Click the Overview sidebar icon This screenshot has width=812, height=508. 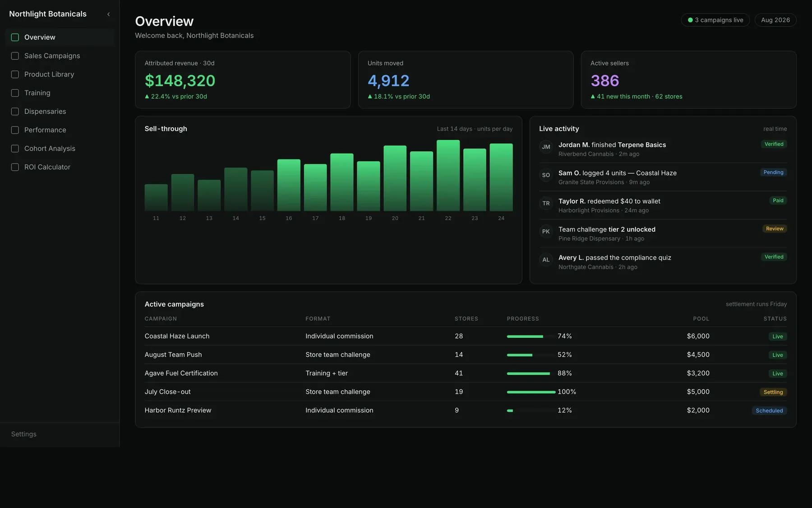click(15, 37)
